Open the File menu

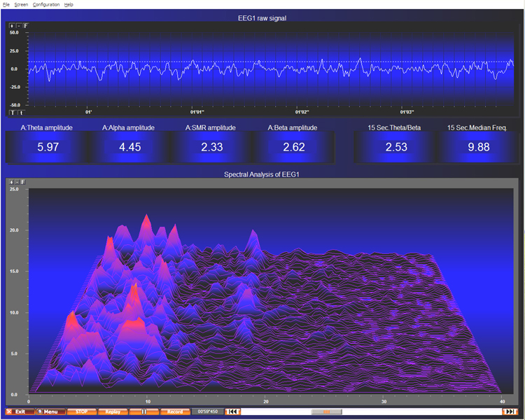coord(6,4)
